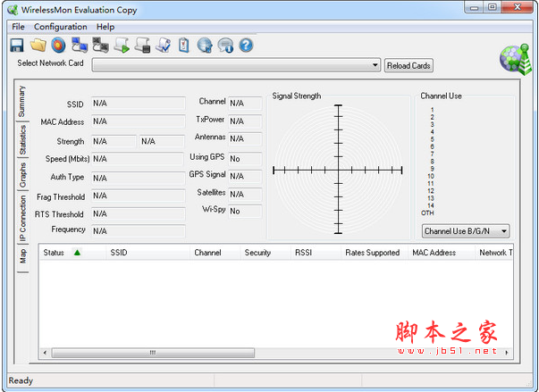Click the Wi-Spy value field

(245, 211)
